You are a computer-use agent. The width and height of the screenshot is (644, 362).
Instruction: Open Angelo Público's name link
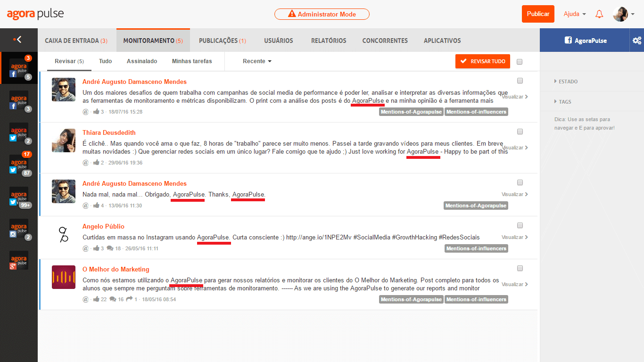pyautogui.click(x=103, y=226)
